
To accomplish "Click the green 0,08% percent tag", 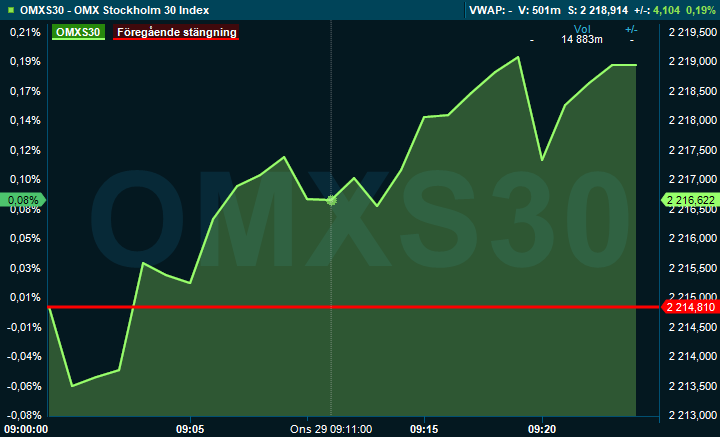I will (23, 200).
